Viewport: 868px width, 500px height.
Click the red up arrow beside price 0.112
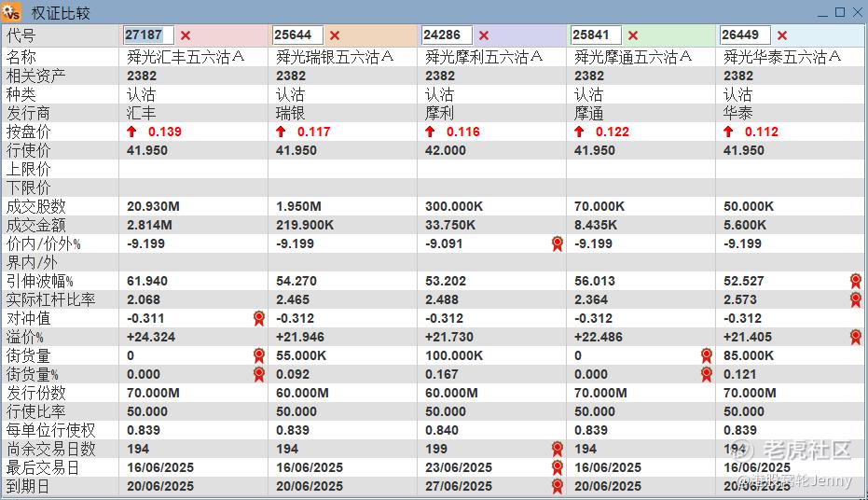coord(728,132)
